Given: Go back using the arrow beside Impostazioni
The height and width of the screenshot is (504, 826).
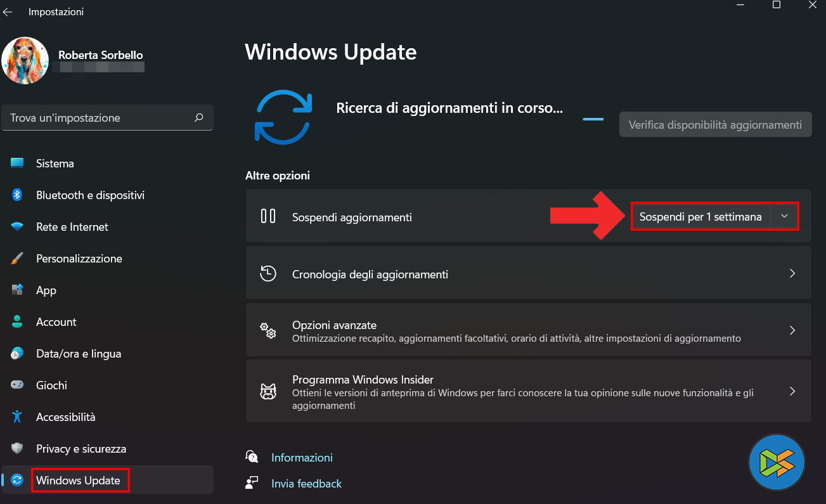Looking at the screenshot, I should pyautogui.click(x=8, y=12).
